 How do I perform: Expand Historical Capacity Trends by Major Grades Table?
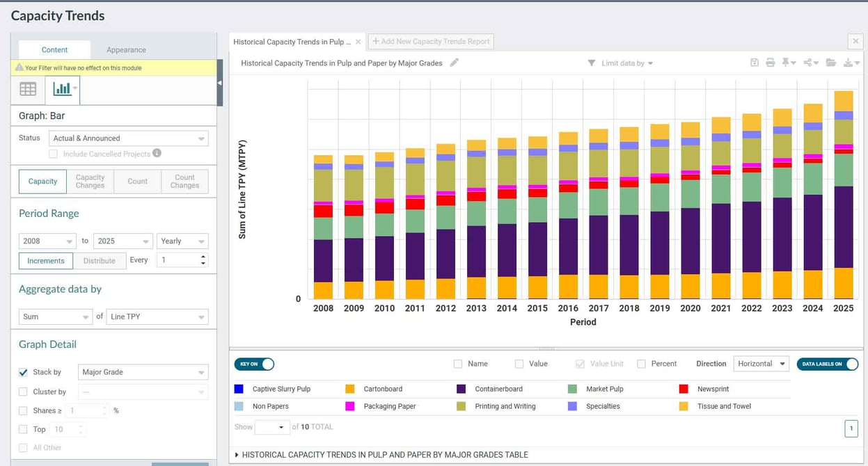[381, 455]
